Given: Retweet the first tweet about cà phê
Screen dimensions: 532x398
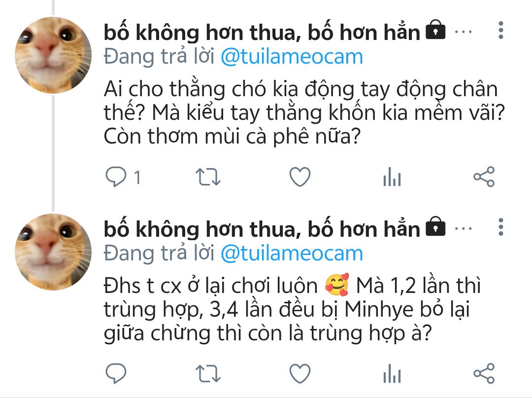Looking at the screenshot, I should click(x=208, y=177).
